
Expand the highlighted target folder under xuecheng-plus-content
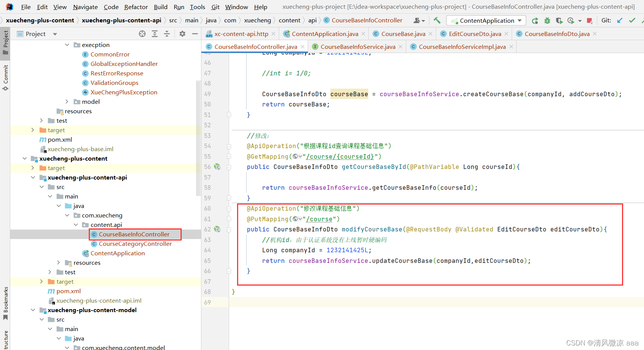[x=33, y=168]
